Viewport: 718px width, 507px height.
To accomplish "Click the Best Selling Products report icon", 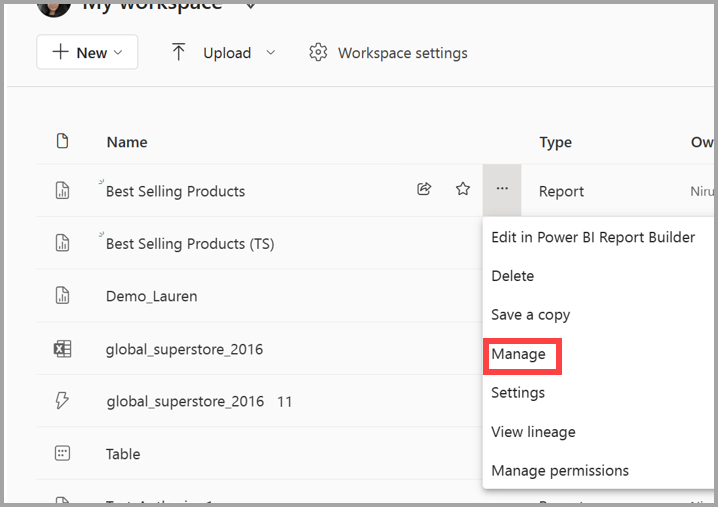I will 62,190.
